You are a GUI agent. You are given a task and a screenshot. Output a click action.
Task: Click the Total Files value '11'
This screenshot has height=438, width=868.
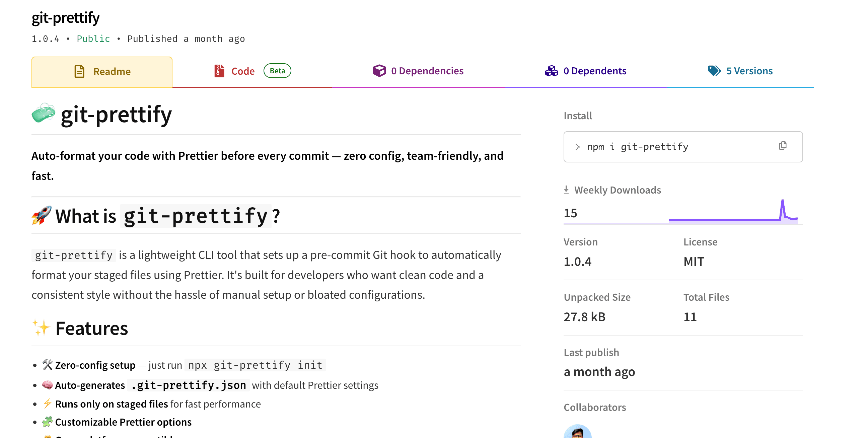690,317
